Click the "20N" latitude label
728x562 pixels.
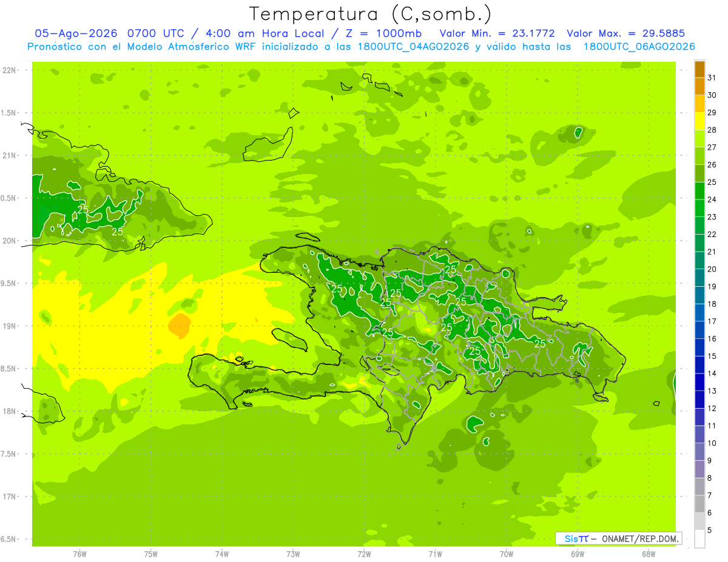10,241
